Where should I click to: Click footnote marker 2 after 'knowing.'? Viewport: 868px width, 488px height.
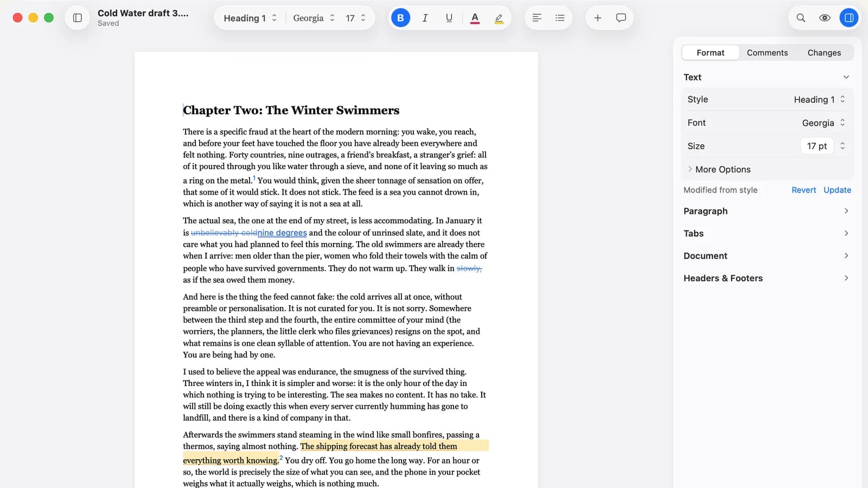tap(281, 458)
